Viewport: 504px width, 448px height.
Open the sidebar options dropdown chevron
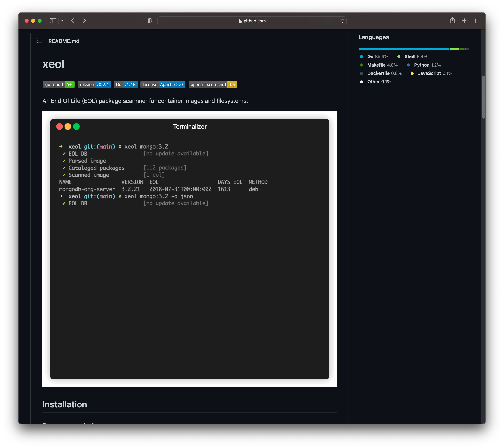62,21
